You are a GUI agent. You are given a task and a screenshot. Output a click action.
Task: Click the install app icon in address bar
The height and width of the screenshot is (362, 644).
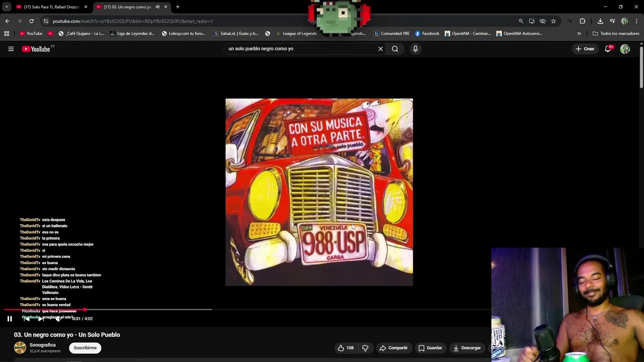pos(532,21)
